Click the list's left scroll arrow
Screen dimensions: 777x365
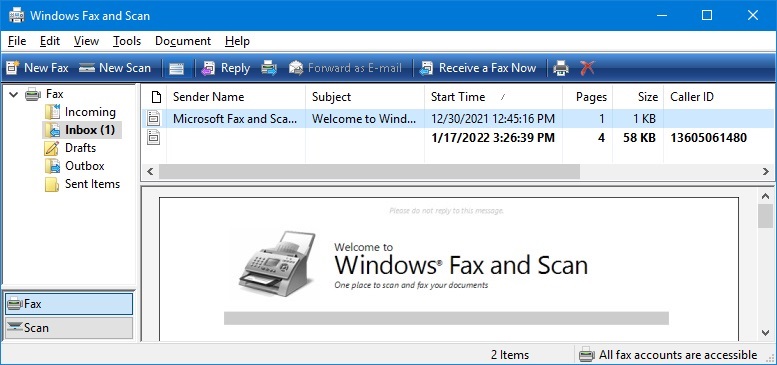(150, 171)
